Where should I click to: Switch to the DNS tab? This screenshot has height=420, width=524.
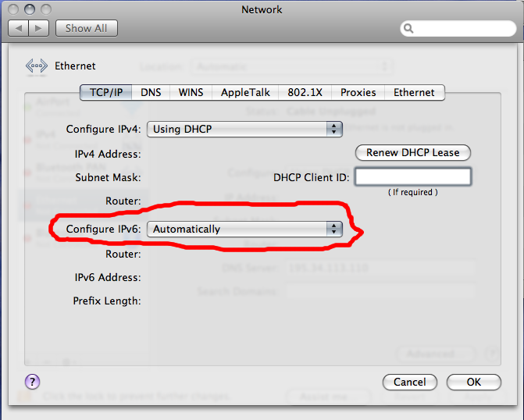151,92
